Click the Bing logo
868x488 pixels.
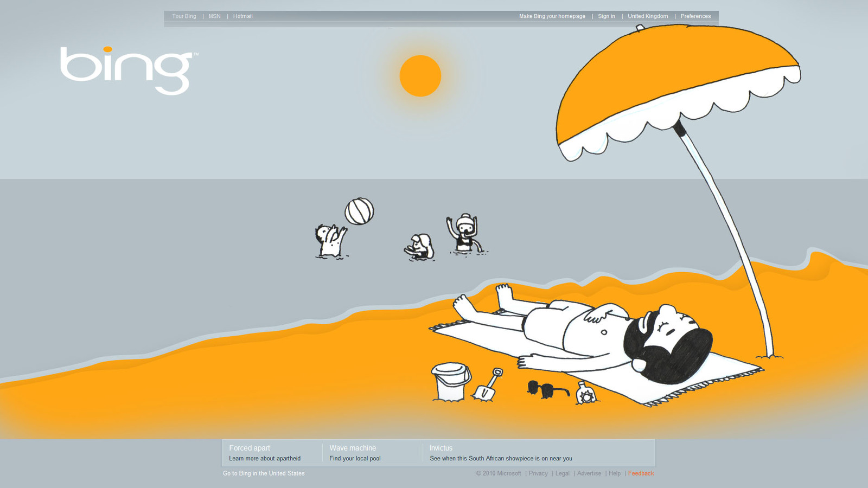pyautogui.click(x=129, y=70)
